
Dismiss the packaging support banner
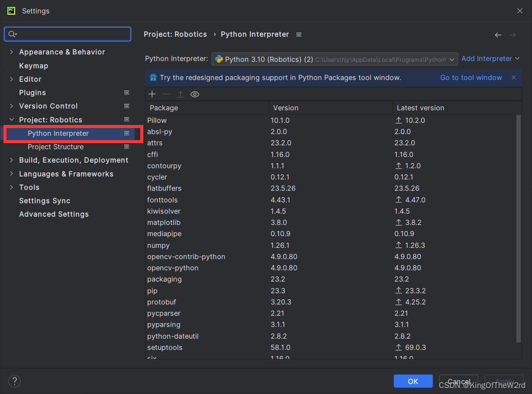[513, 77]
